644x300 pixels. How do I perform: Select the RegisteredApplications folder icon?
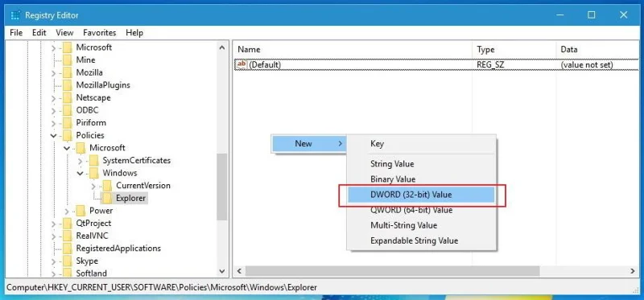67,249
